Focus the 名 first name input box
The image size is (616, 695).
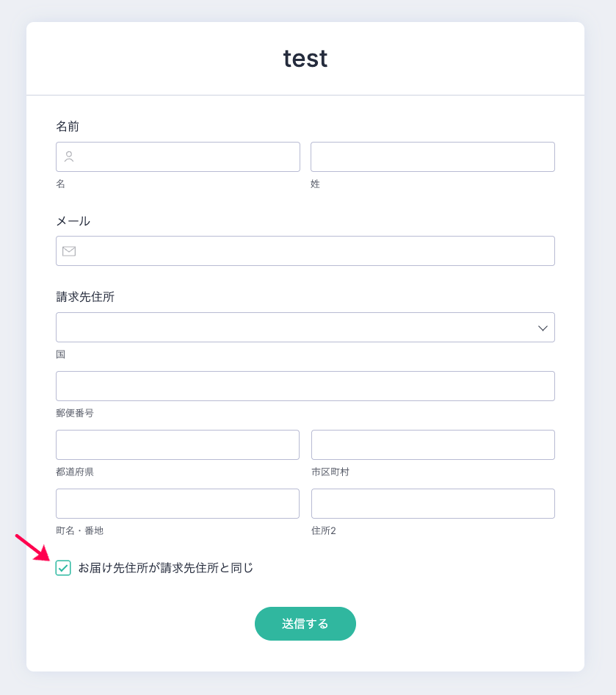tap(188, 156)
